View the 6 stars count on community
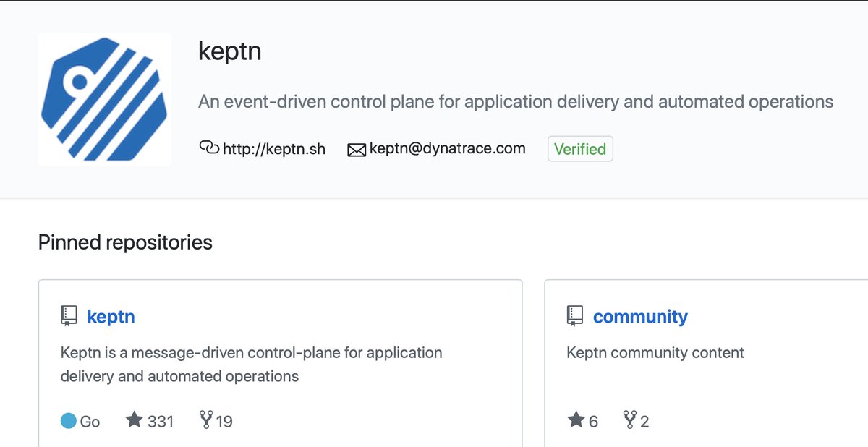868x447 pixels. [594, 421]
